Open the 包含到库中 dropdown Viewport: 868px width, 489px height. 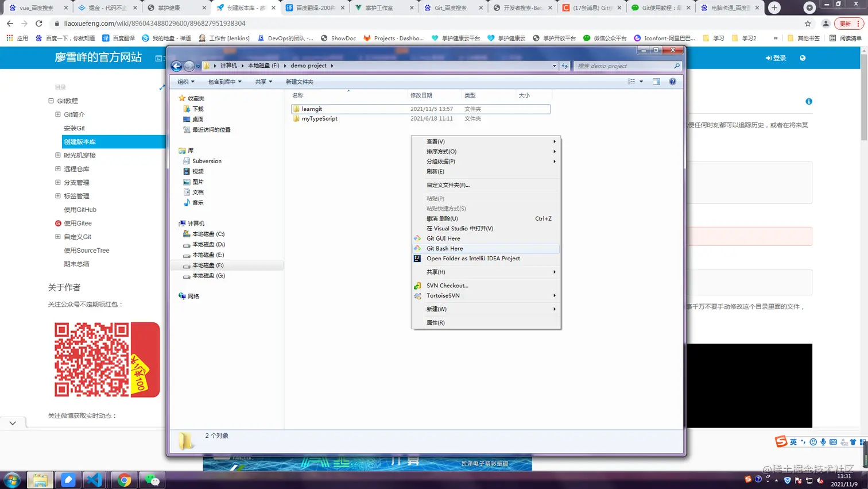[x=224, y=82]
